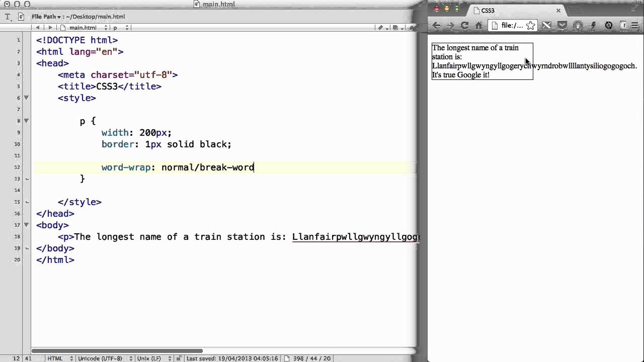
Task: Click the <title>CSS3</title> line
Action: [110, 86]
